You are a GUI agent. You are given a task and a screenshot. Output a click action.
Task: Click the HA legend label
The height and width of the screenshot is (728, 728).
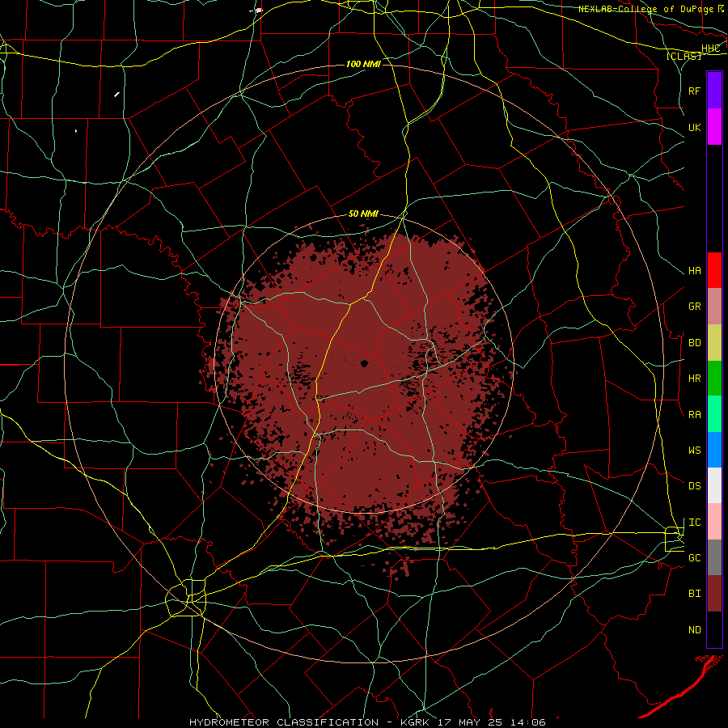[694, 270]
